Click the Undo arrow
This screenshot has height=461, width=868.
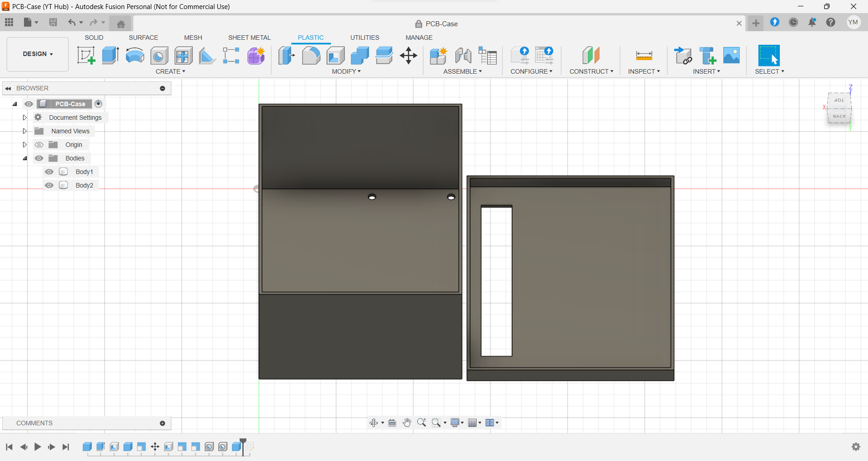coord(71,22)
